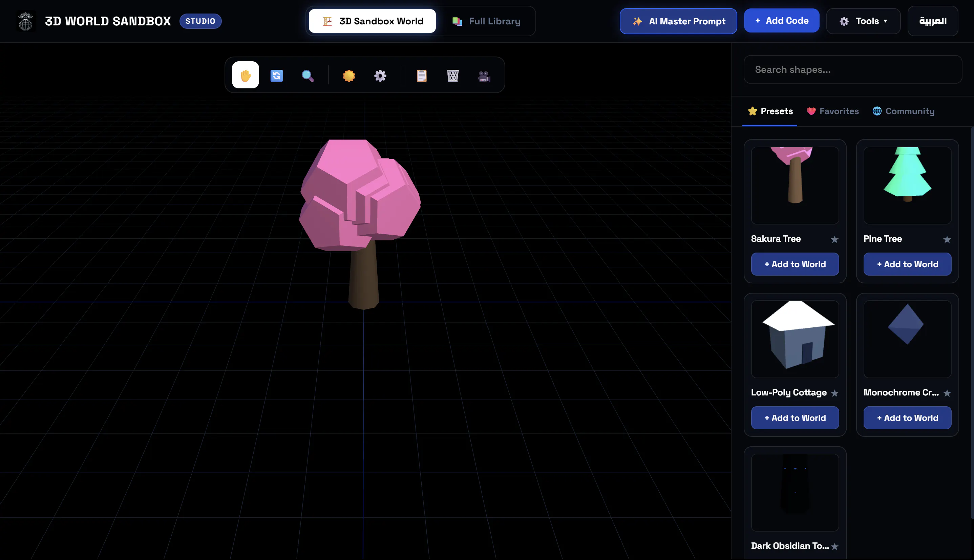Open the Community tab
974x560 pixels.
pos(903,111)
